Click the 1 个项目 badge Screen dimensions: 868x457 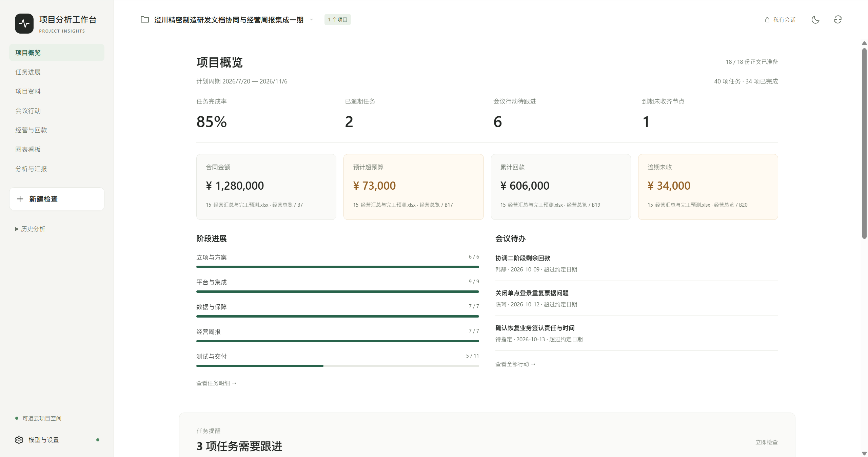[337, 20]
